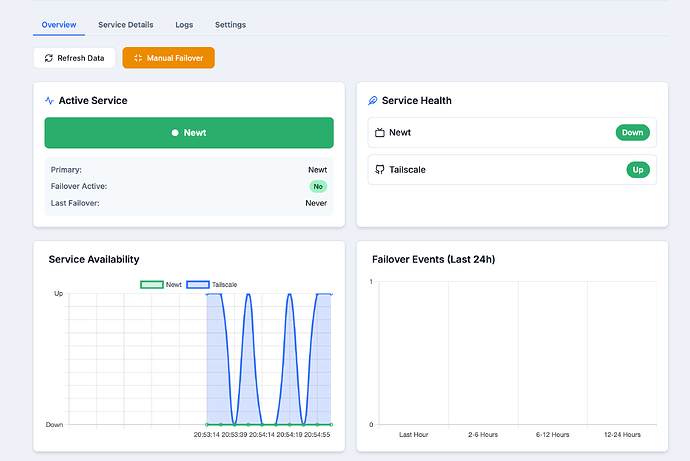The image size is (690, 461).
Task: Click the 'Last Failover:' label
Action: (x=75, y=203)
